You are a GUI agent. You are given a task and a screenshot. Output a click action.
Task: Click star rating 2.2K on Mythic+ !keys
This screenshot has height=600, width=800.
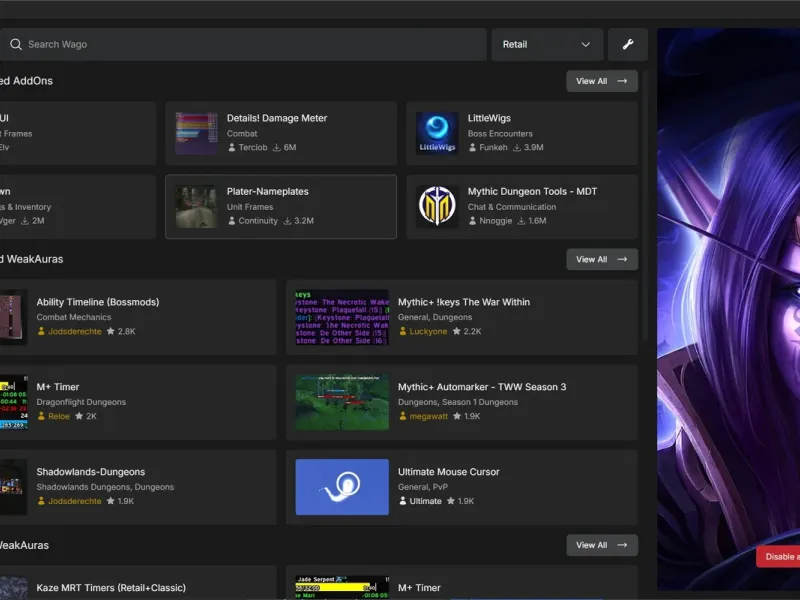coord(467,331)
